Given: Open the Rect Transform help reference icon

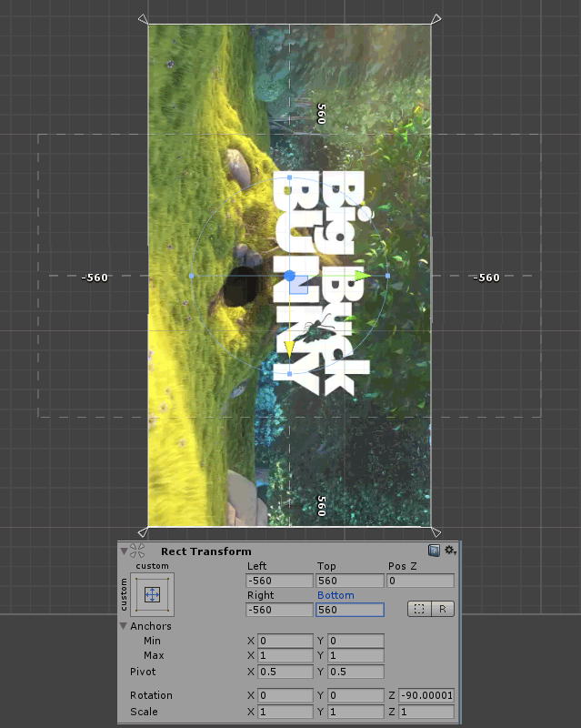Looking at the screenshot, I should coord(434,551).
